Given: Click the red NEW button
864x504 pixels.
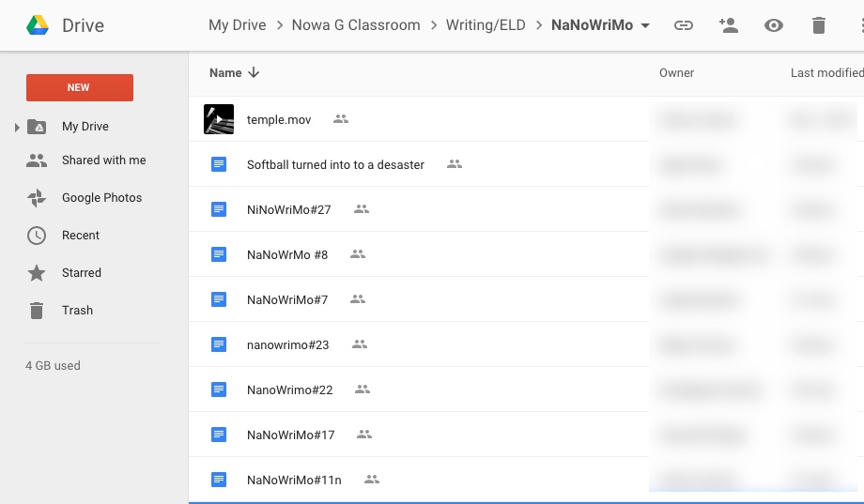Looking at the screenshot, I should coord(79,87).
